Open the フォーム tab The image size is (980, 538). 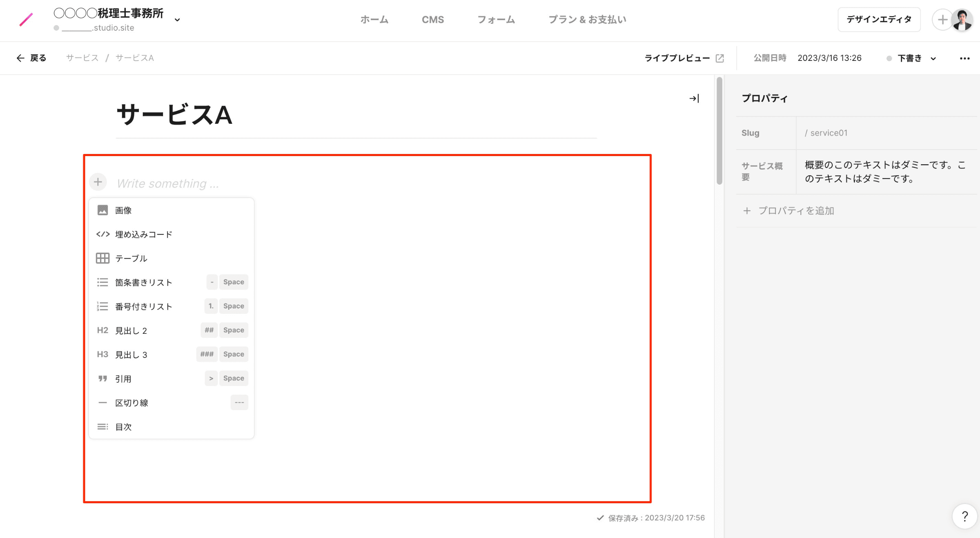496,20
